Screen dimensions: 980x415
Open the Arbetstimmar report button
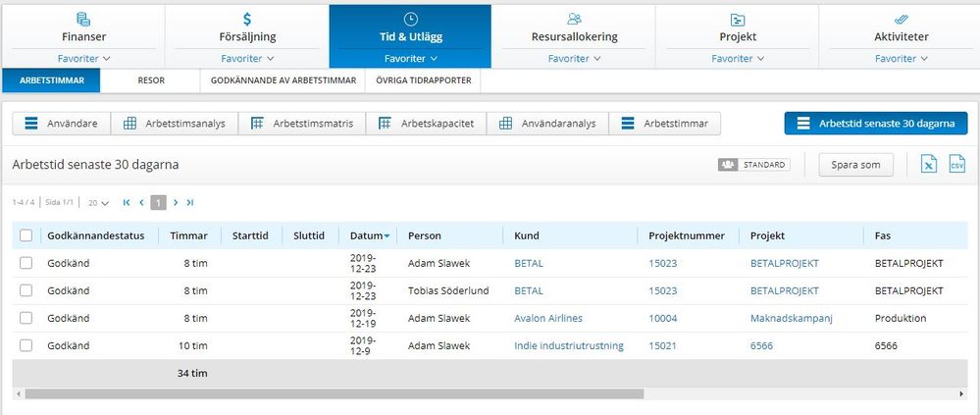(664, 124)
